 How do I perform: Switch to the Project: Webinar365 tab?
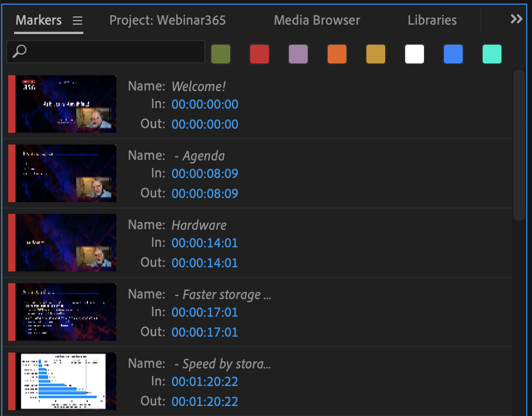tap(167, 21)
